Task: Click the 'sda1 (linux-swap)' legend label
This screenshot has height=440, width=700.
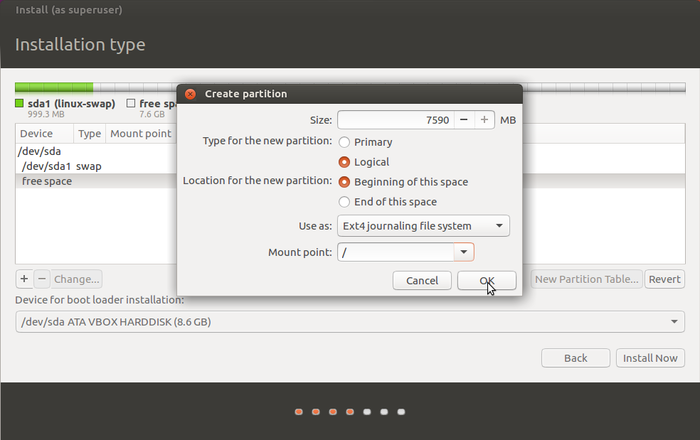Action: pos(71,104)
